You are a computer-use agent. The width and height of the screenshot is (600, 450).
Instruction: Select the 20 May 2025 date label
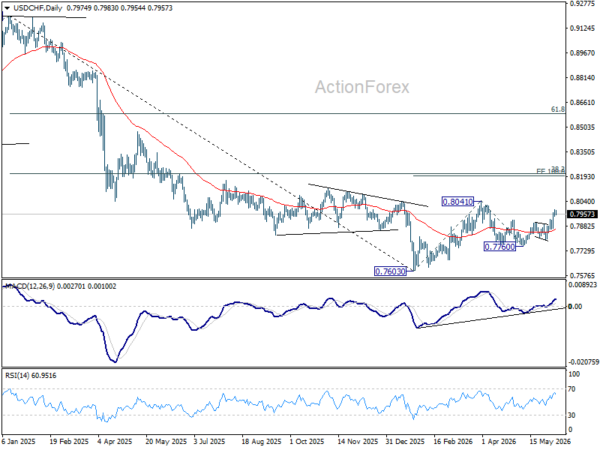pyautogui.click(x=166, y=442)
